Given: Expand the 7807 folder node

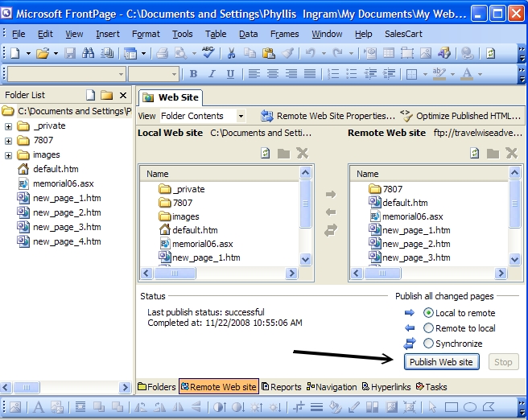Looking at the screenshot, I should click(8, 141).
